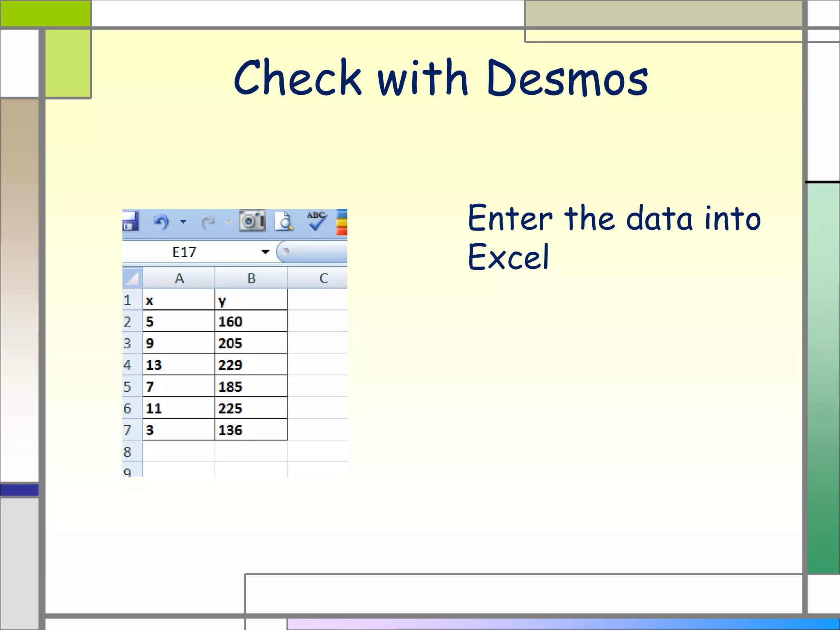The height and width of the screenshot is (630, 840).
Task: Click cell A5 with value 7
Action: (179, 386)
